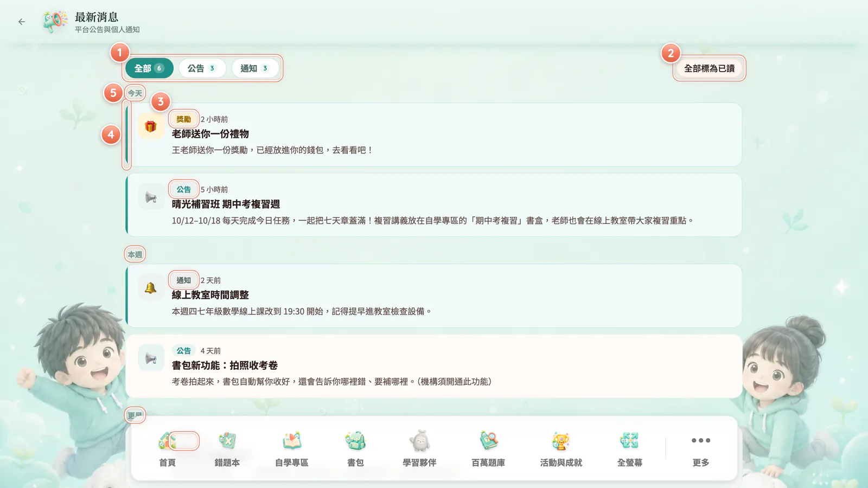Viewport: 868px width, 488px height.
Task: Click the 本週 section label
Action: click(135, 254)
